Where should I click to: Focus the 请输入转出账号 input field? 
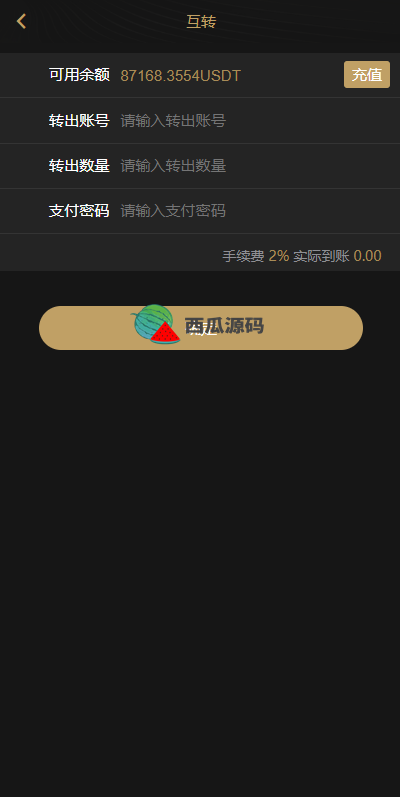click(254, 121)
